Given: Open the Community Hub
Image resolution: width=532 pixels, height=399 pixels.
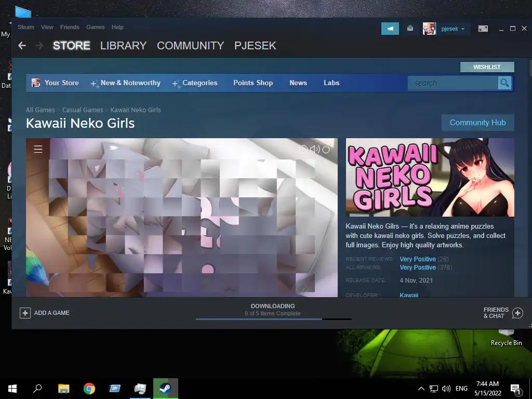Looking at the screenshot, I should pos(478,123).
